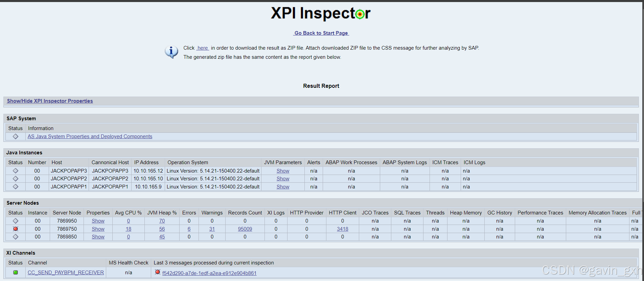Open message f542d290-a7de-1edf-a2ea-e912e904b861 link

tap(209, 273)
